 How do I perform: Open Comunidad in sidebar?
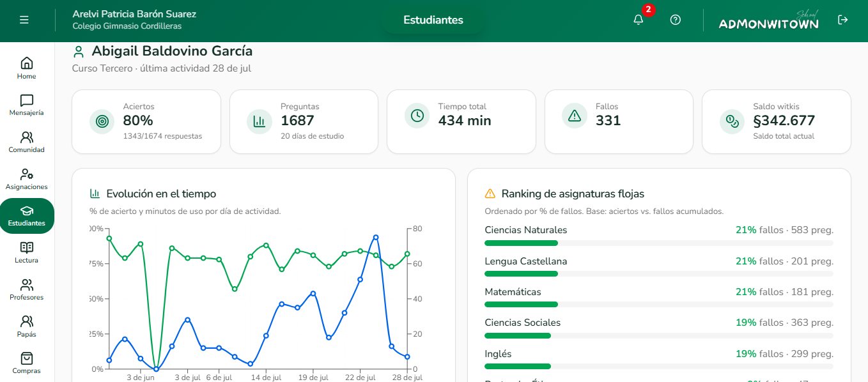27,142
